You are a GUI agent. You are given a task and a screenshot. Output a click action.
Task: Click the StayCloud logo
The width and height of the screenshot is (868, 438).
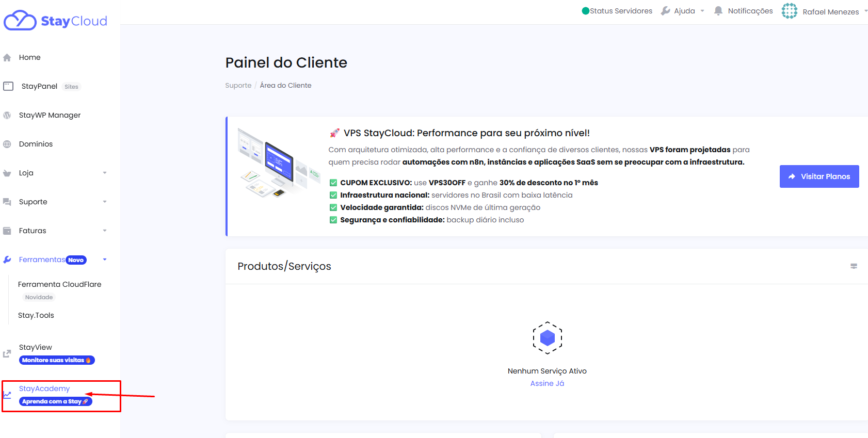55,21
